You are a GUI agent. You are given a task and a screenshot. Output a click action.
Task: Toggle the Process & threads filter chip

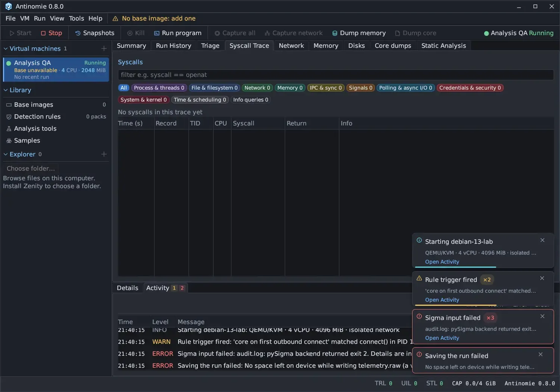(159, 88)
